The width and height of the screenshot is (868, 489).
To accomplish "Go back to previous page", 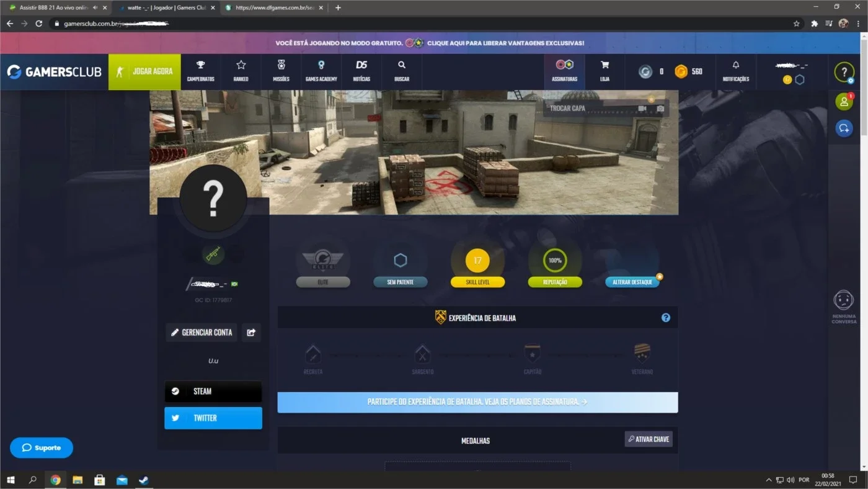I will pyautogui.click(x=9, y=24).
